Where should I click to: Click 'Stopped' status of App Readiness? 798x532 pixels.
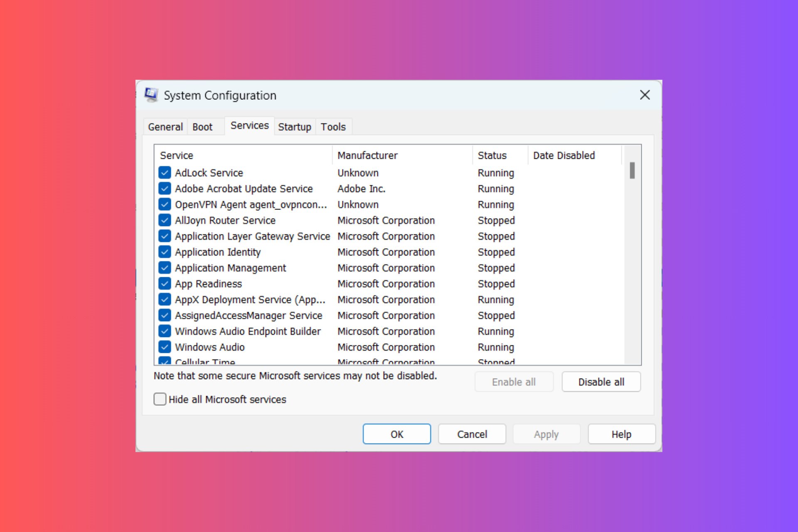tap(496, 284)
